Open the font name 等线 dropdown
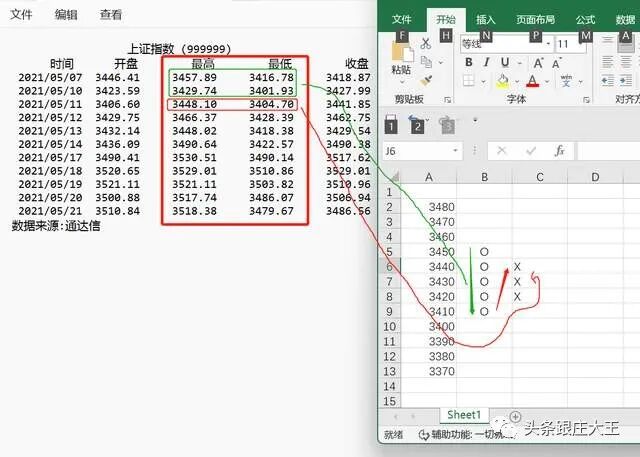 point(548,44)
